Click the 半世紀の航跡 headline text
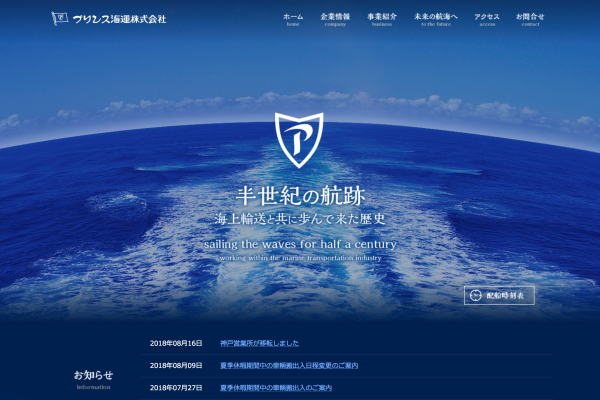Image resolution: width=600 pixels, height=400 pixels. tap(300, 196)
